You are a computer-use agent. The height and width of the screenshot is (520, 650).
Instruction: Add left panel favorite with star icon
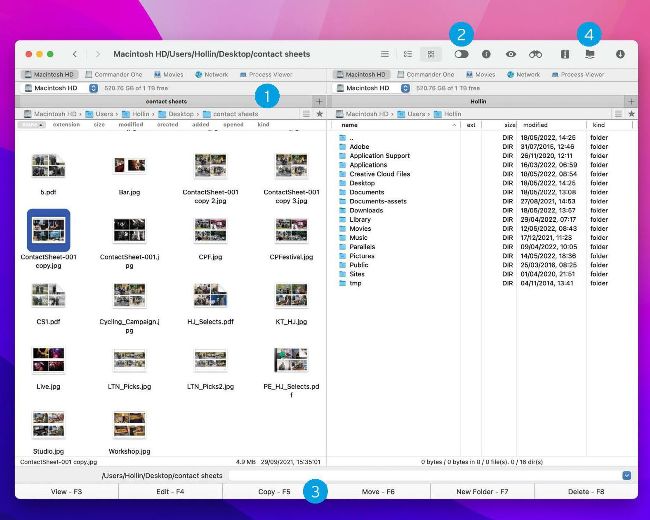(320, 115)
